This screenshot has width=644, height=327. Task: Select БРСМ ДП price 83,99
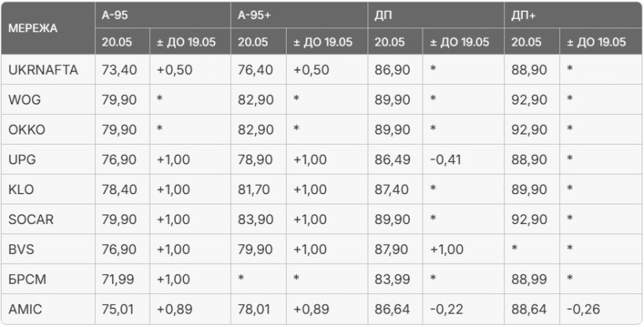click(392, 279)
